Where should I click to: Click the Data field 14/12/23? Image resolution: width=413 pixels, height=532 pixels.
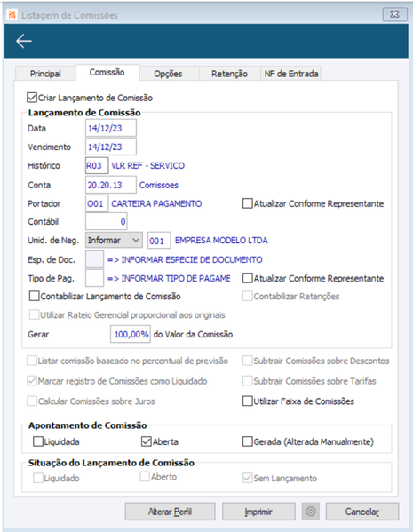111,128
